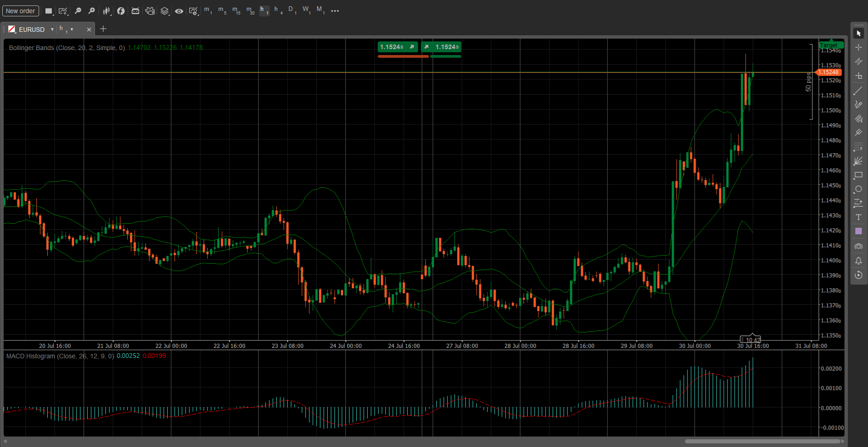Select the measure tool

pos(858,76)
